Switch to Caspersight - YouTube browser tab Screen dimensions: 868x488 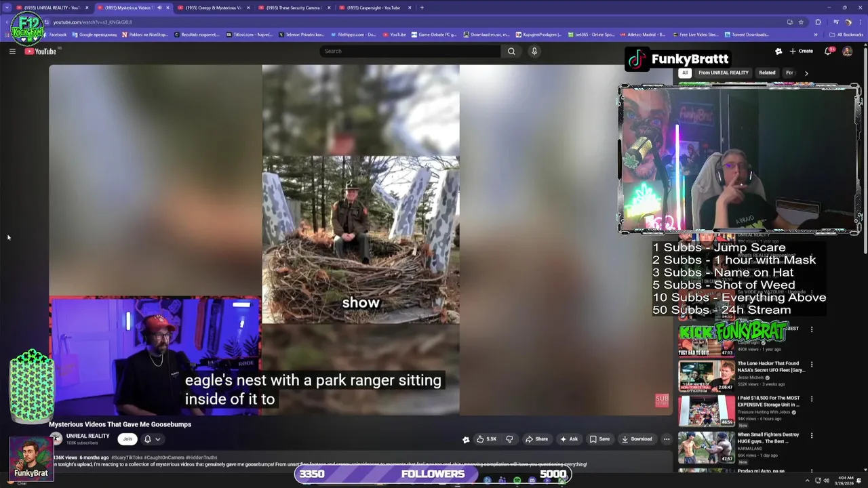click(374, 7)
